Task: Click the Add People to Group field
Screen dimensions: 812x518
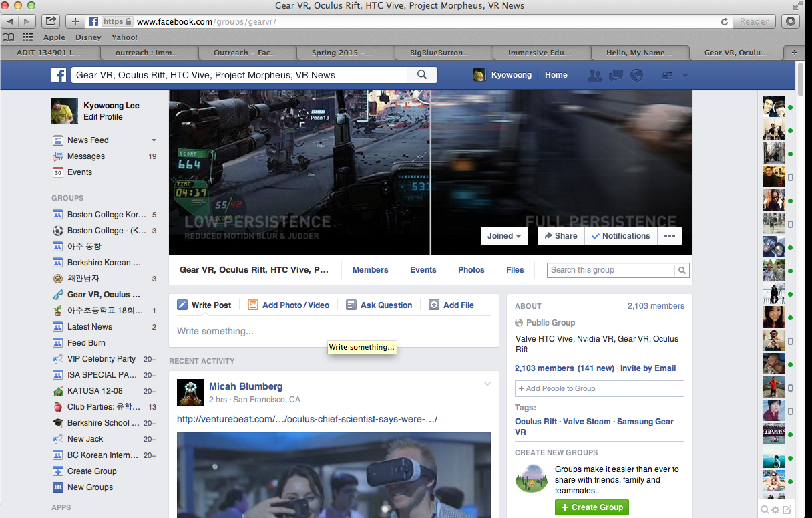Action: click(x=600, y=388)
